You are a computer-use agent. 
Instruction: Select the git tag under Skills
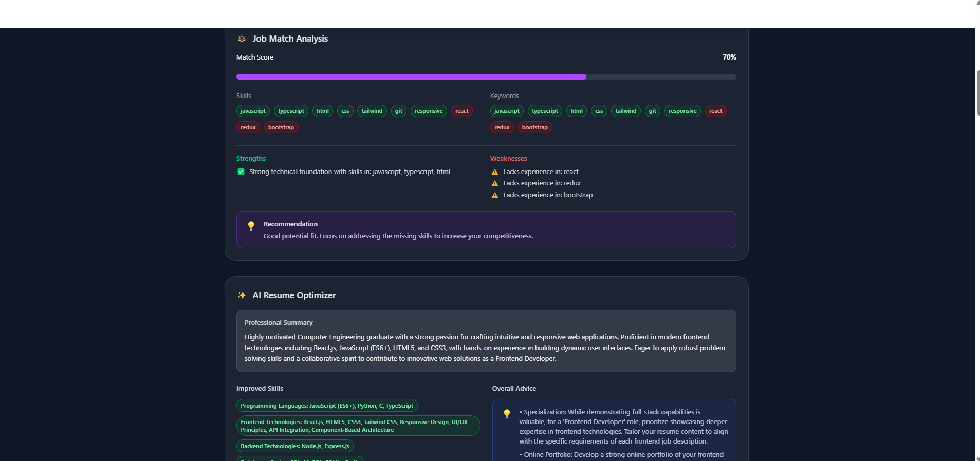coord(399,111)
